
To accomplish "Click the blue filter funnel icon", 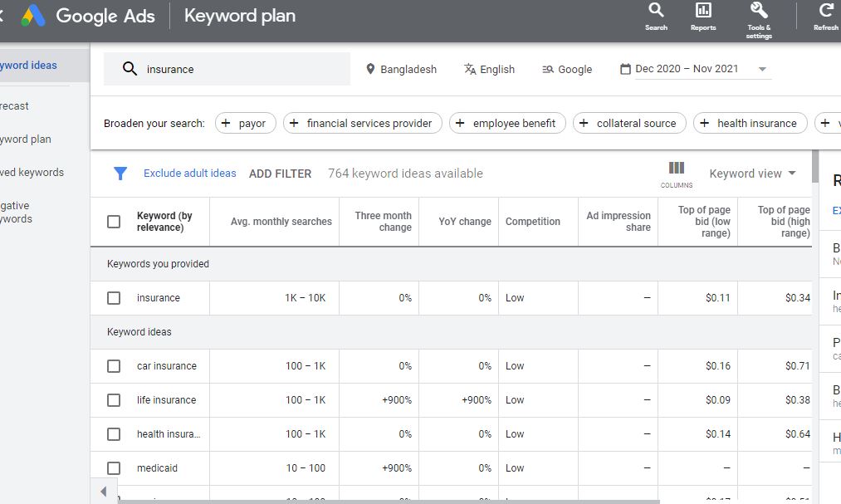I will (x=120, y=174).
